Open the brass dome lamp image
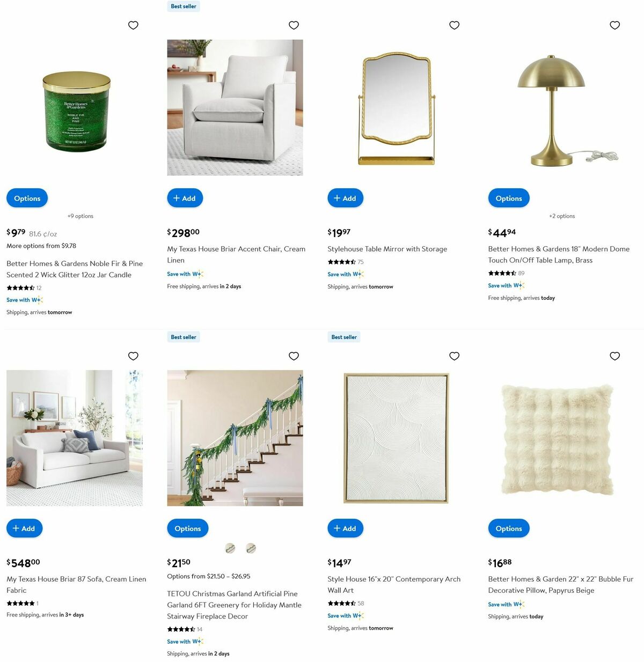This screenshot has height=662, width=644. pos(556,107)
